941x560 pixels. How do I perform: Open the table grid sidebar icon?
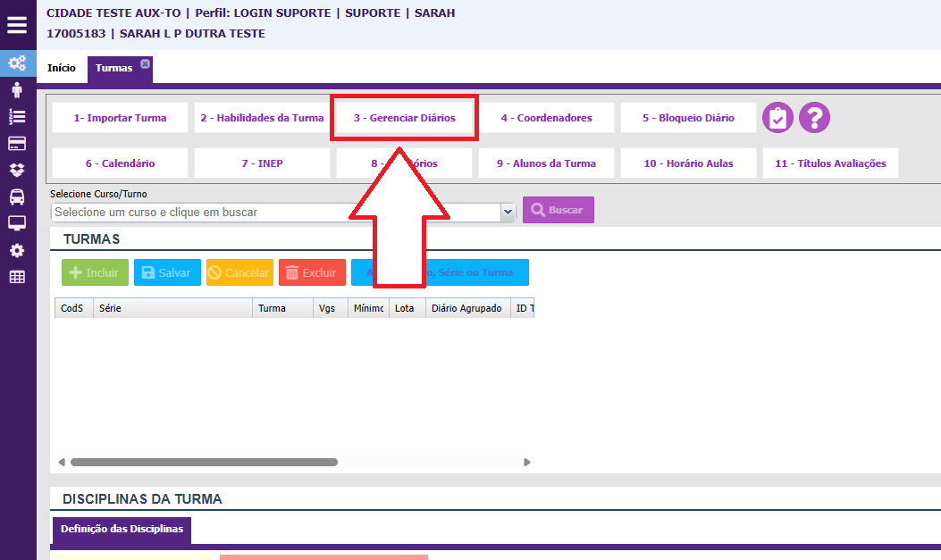tap(17, 277)
